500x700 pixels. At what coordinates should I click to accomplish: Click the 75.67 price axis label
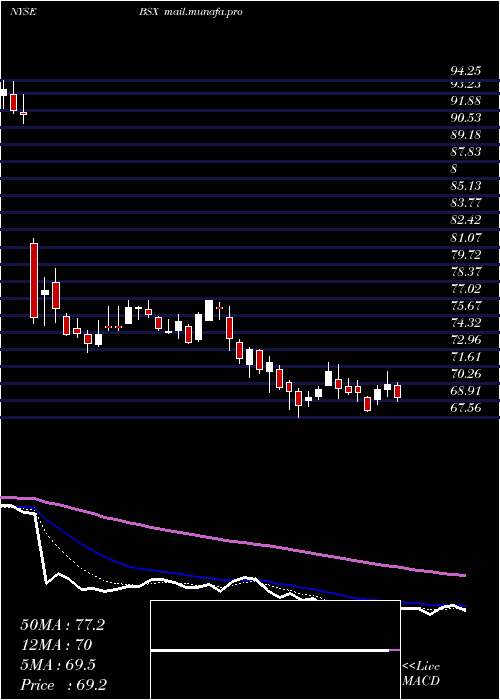[466, 305]
